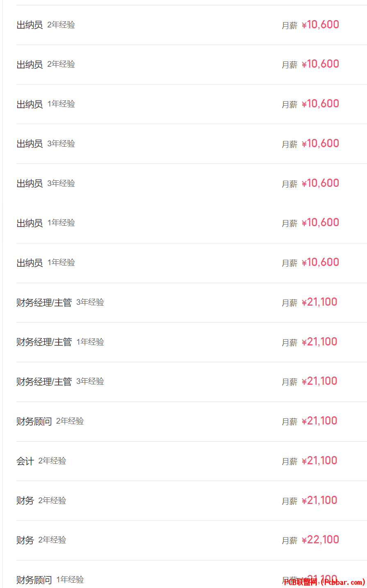Click the 财务 title paying ¥21,100
The image size is (367, 588).
25,501
